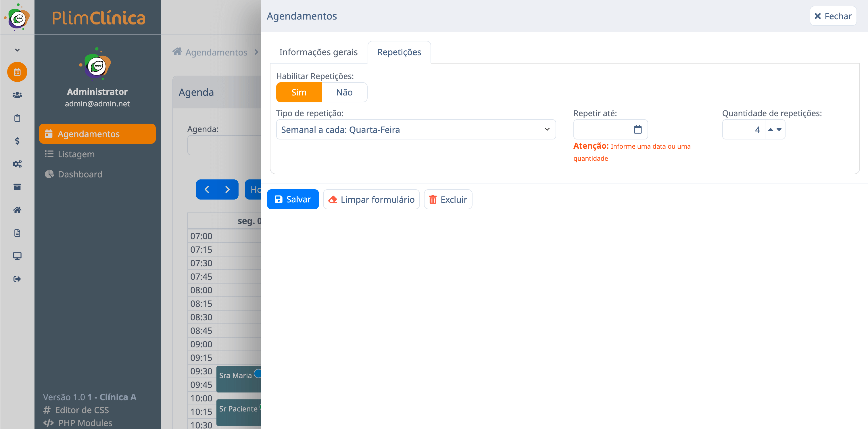Open the users group icon in icon rail
The width and height of the screenshot is (868, 429).
tap(17, 95)
